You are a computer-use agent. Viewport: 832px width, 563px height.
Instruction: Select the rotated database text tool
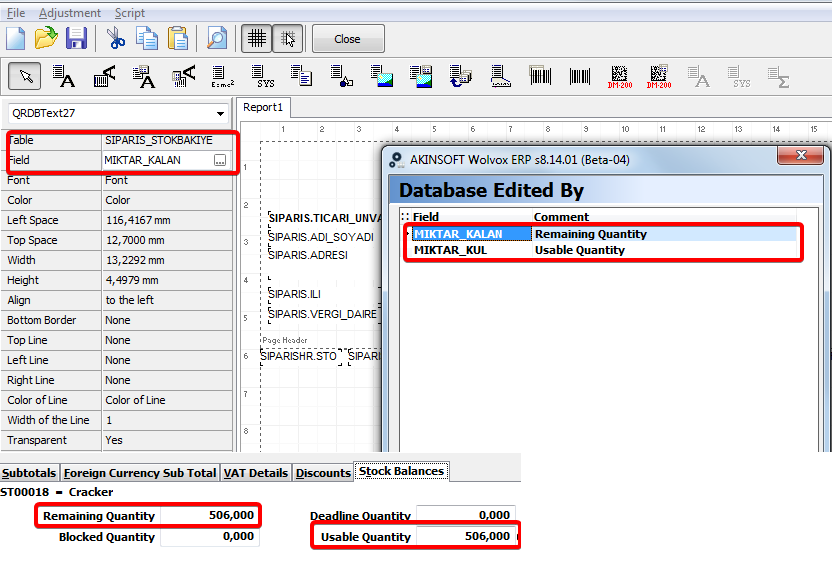tap(184, 76)
